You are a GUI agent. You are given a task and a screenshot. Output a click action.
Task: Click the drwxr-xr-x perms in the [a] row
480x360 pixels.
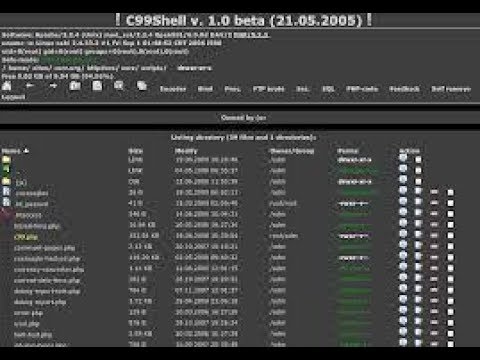pos(355,182)
